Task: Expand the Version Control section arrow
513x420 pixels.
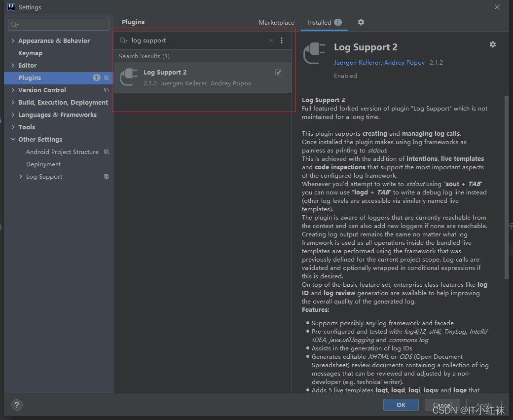Action: (13, 90)
